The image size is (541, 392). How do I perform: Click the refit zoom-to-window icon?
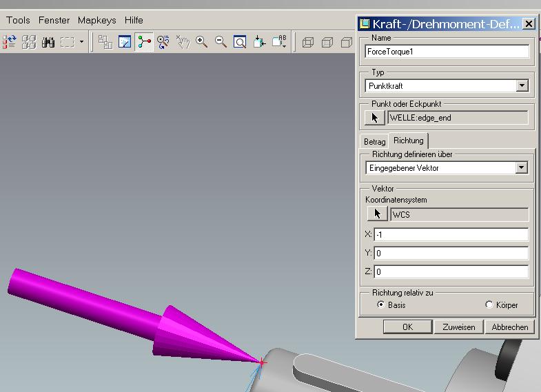click(x=240, y=42)
